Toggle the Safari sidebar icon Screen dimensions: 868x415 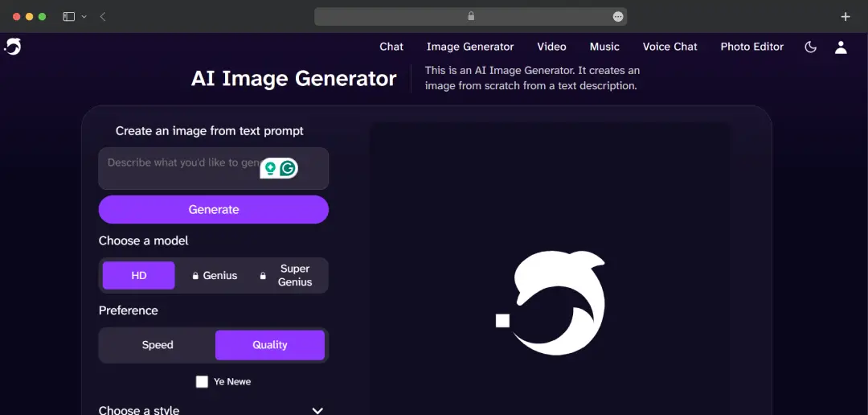tap(68, 17)
